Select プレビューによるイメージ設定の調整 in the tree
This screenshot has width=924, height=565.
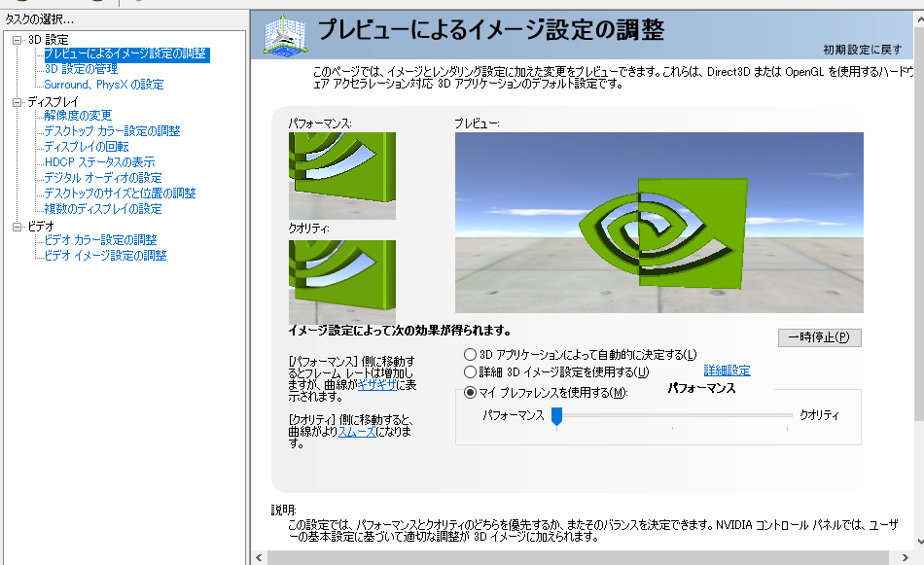(x=125, y=54)
